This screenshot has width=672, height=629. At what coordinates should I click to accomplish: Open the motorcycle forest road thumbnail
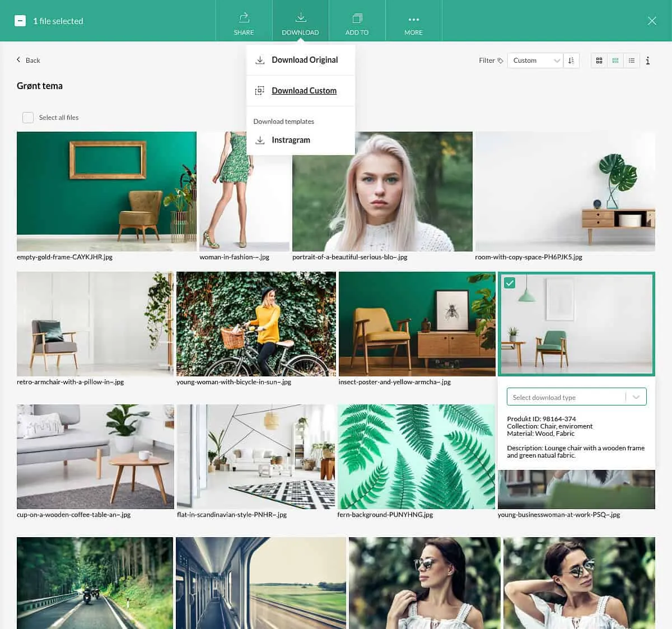pos(95,583)
